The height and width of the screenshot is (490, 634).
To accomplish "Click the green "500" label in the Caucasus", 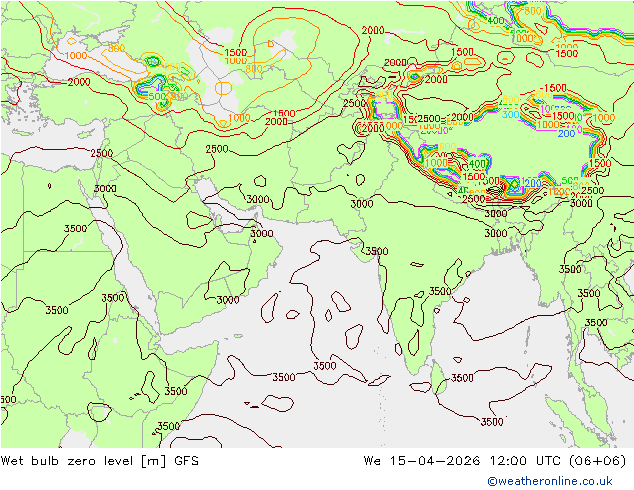I will coord(157,97).
